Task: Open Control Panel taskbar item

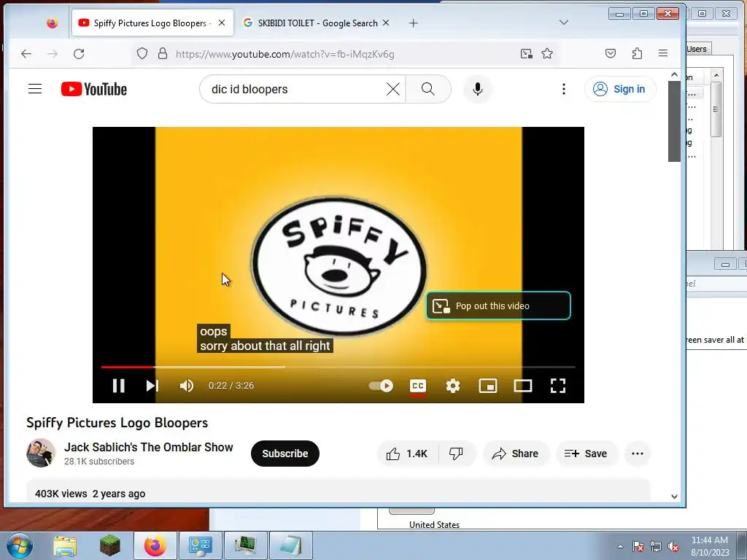Action: click(x=200, y=545)
